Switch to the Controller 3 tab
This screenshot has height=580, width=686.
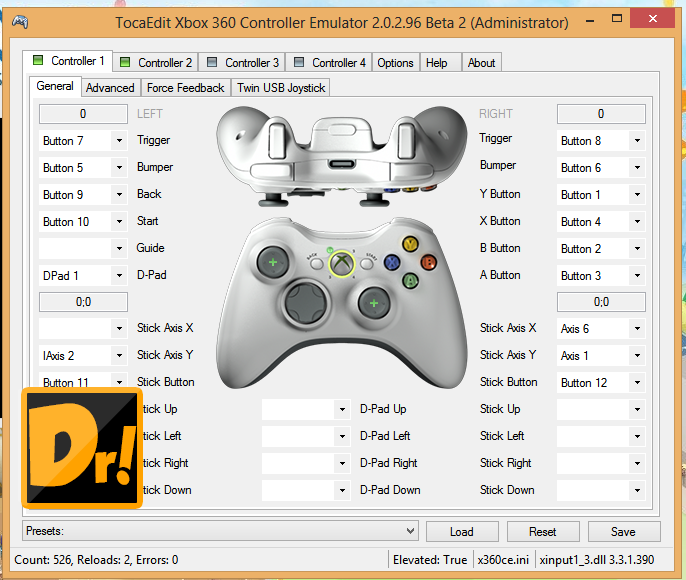point(242,63)
